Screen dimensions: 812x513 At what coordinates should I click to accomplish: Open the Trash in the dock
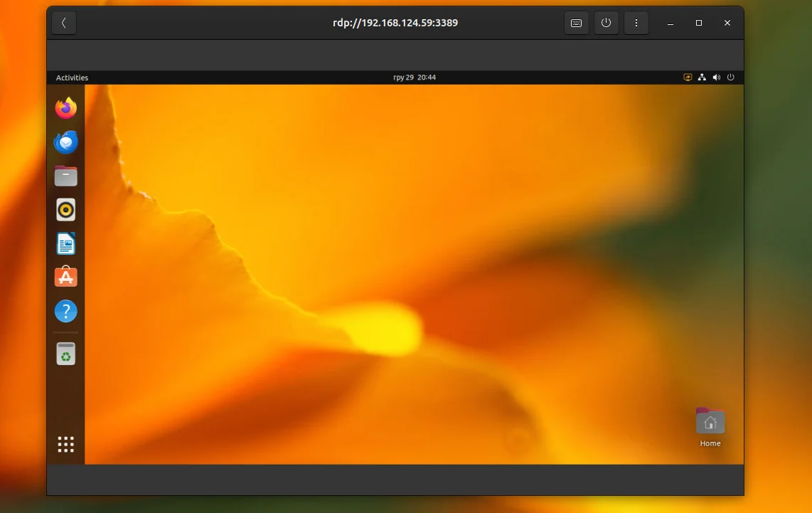65,354
